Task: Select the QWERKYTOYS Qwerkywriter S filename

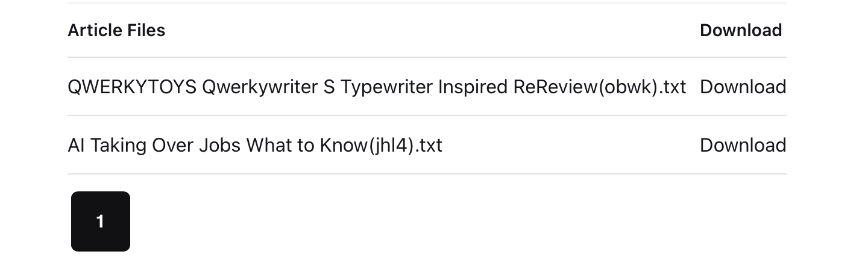Action: (x=377, y=87)
